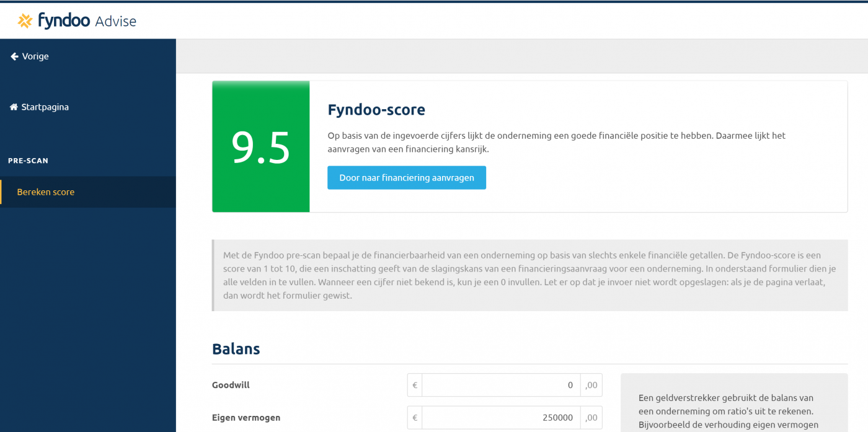Click the Goodwill field label
This screenshot has height=432, width=868.
[231, 385]
